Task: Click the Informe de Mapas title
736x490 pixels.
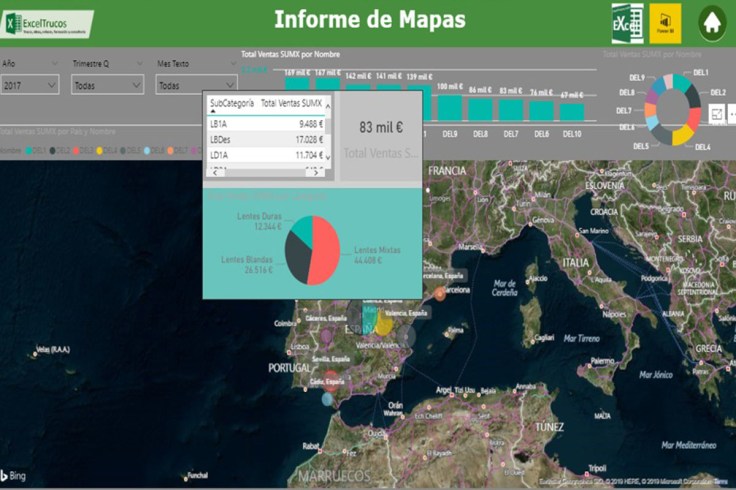Action: (370, 20)
